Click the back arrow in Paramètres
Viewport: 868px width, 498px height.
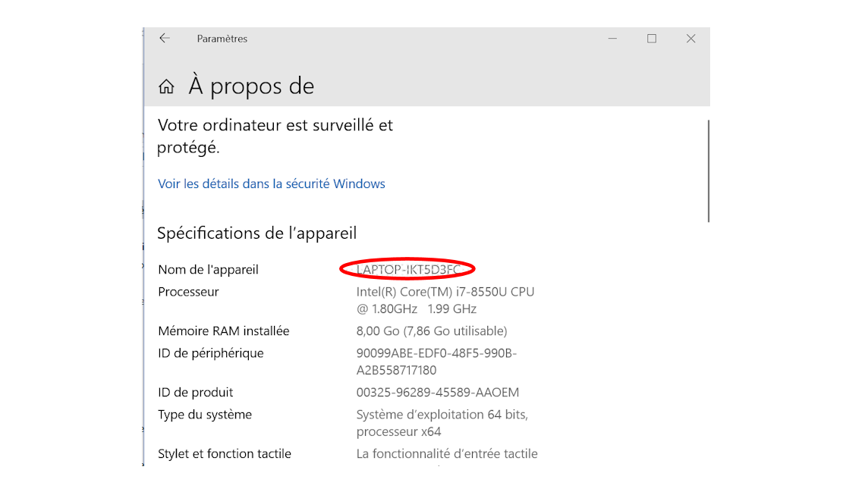click(165, 38)
